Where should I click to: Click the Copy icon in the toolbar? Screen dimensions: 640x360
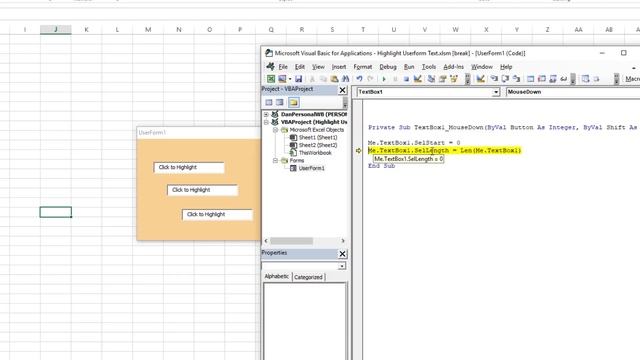[x=323, y=79]
